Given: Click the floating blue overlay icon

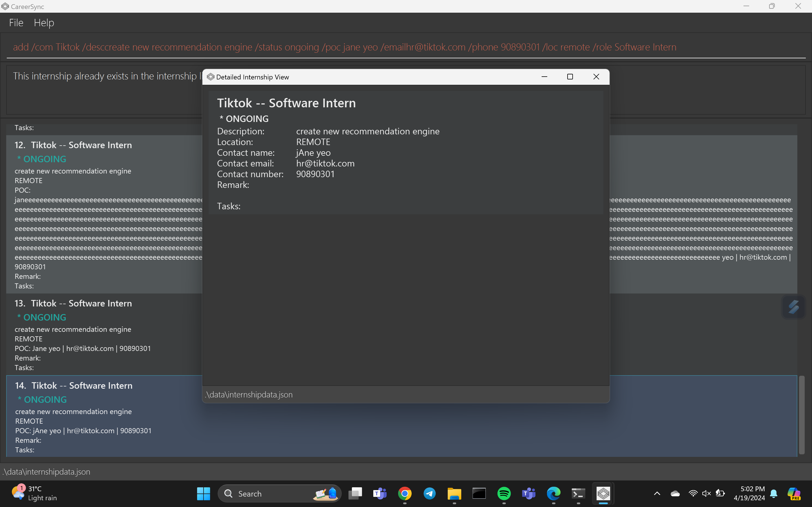Looking at the screenshot, I should tap(794, 307).
